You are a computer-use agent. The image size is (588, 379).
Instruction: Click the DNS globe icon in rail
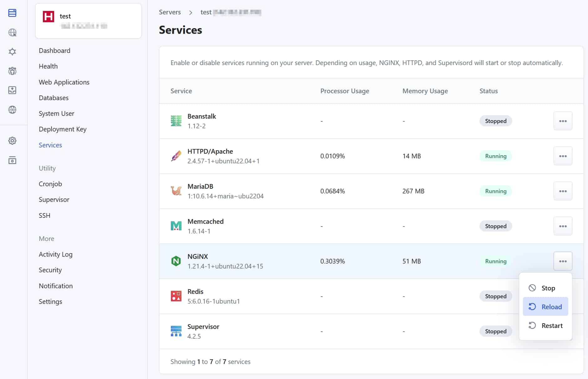click(x=12, y=110)
